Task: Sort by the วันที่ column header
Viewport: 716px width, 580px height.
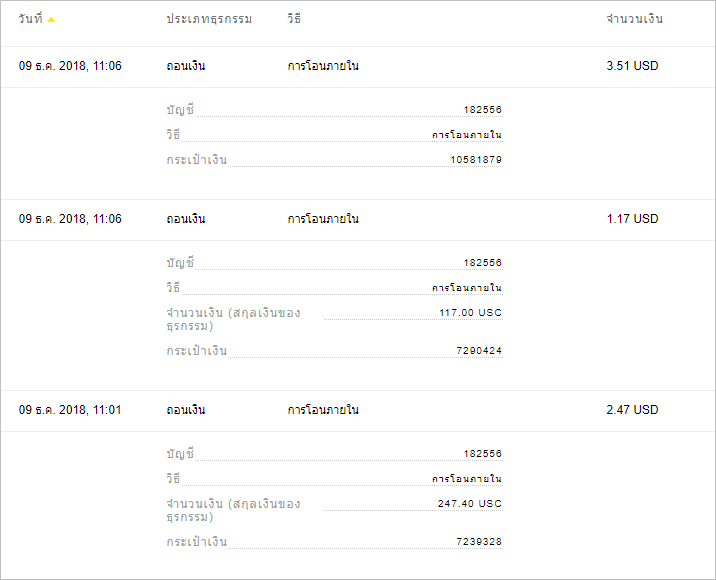Action: coord(31,19)
